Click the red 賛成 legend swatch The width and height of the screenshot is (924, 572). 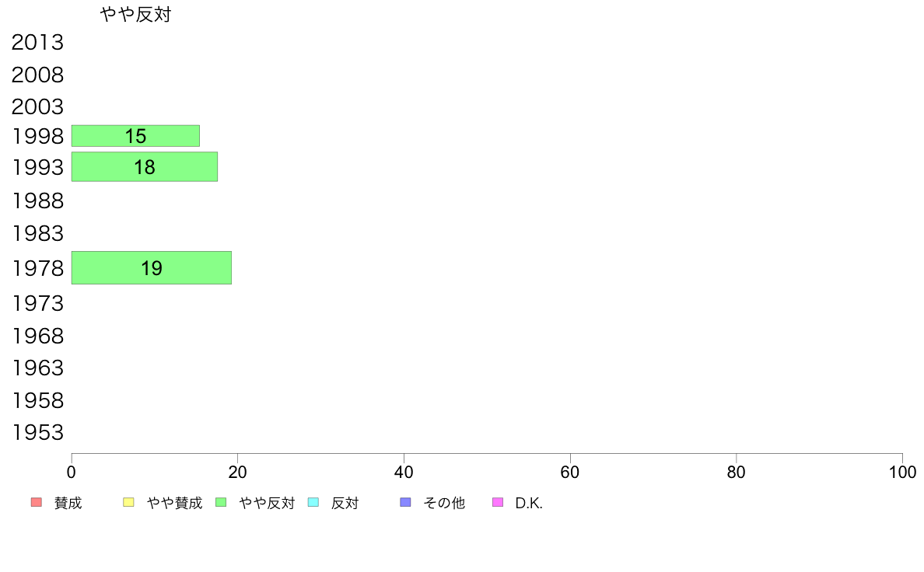pos(37,502)
